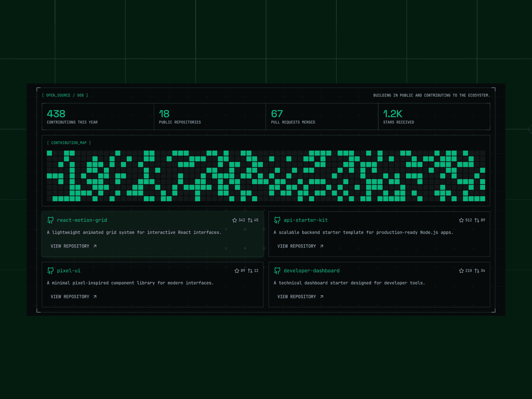Click the GitHub icon beside react-motion-grid

pyautogui.click(x=51, y=220)
